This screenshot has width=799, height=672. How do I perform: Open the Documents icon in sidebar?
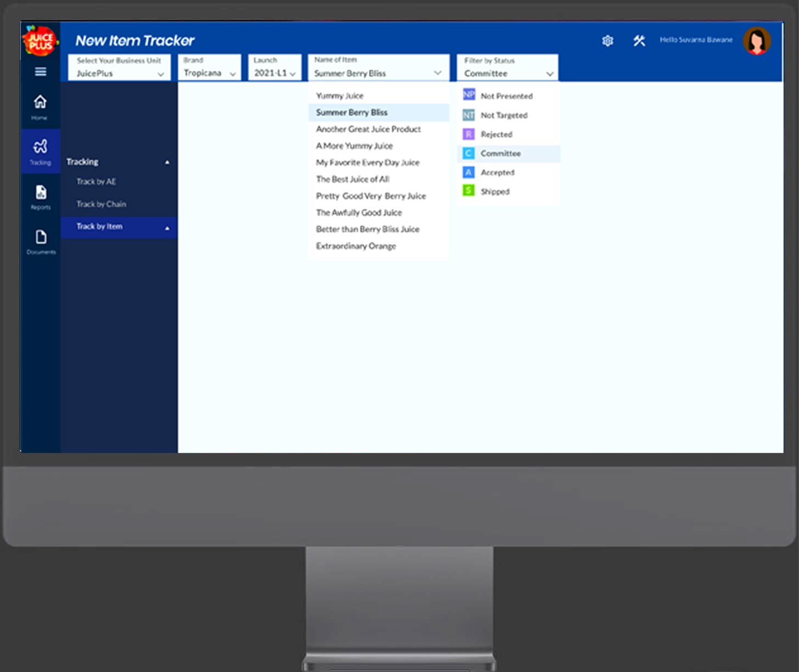click(x=41, y=242)
